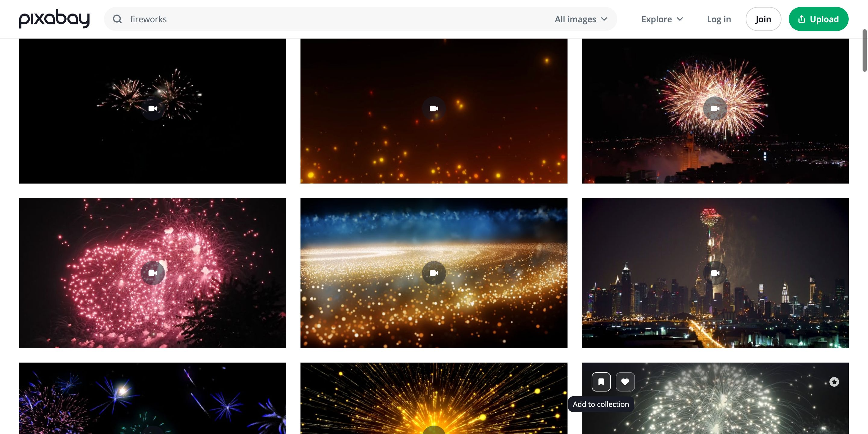The image size is (868, 434).
Task: Click the Join button
Action: [x=763, y=19]
